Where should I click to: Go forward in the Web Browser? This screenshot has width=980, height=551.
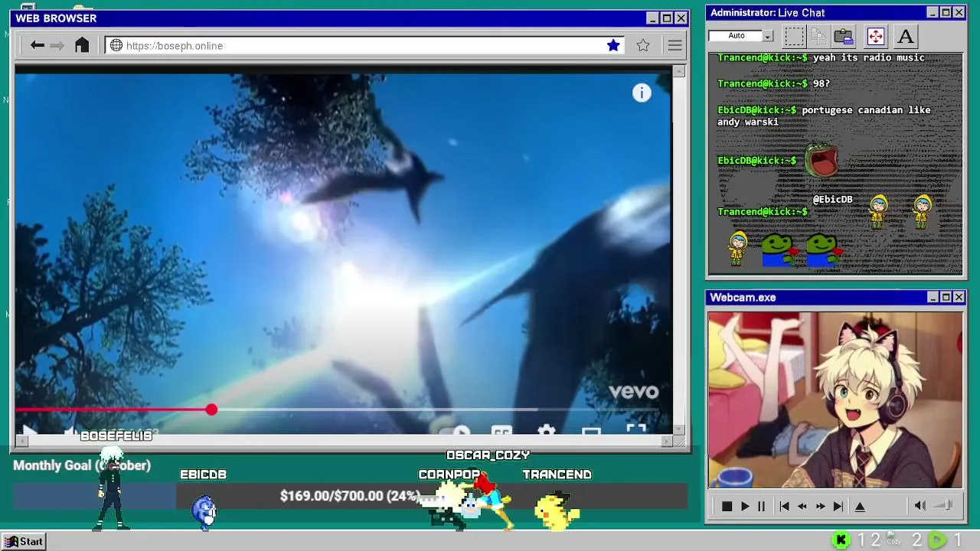pos(57,46)
